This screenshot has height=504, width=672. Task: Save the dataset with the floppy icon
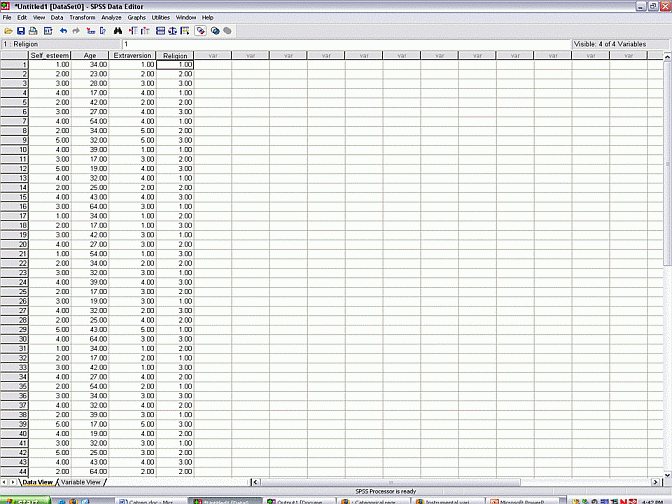[x=21, y=31]
